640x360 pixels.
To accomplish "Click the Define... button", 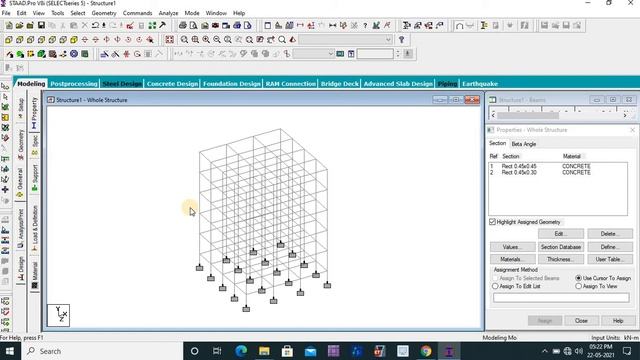I will coord(610,247).
